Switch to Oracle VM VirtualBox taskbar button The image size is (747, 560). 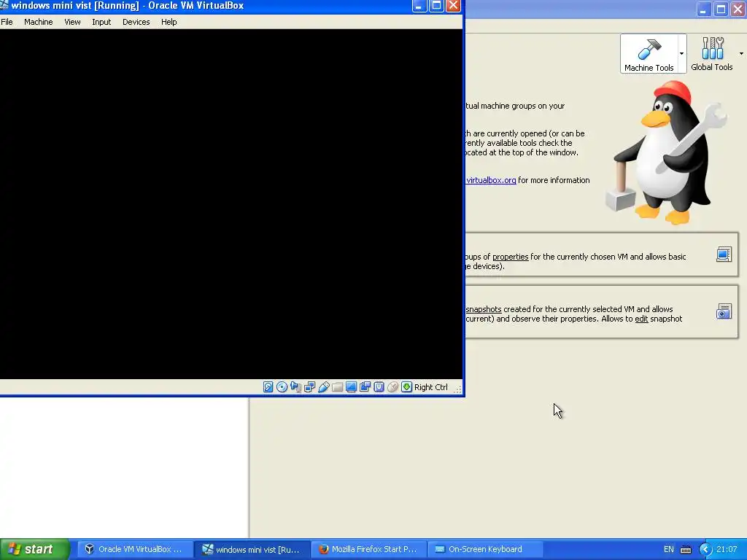point(134,549)
